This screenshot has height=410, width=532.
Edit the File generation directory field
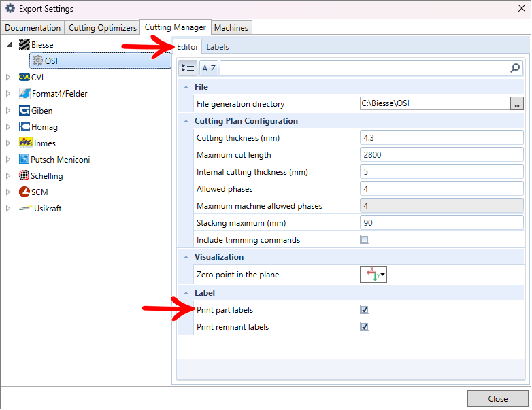pyautogui.click(x=435, y=103)
